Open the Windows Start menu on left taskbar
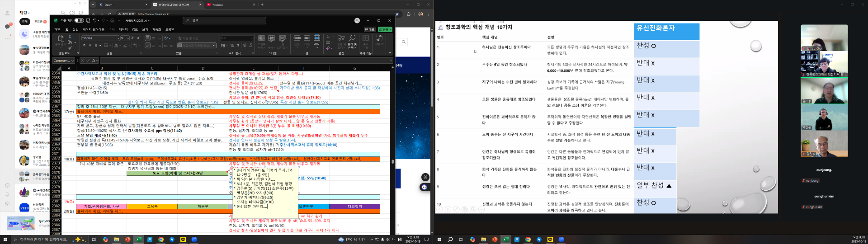Image resolution: width=868 pixels, height=244 pixels. (x=5, y=239)
